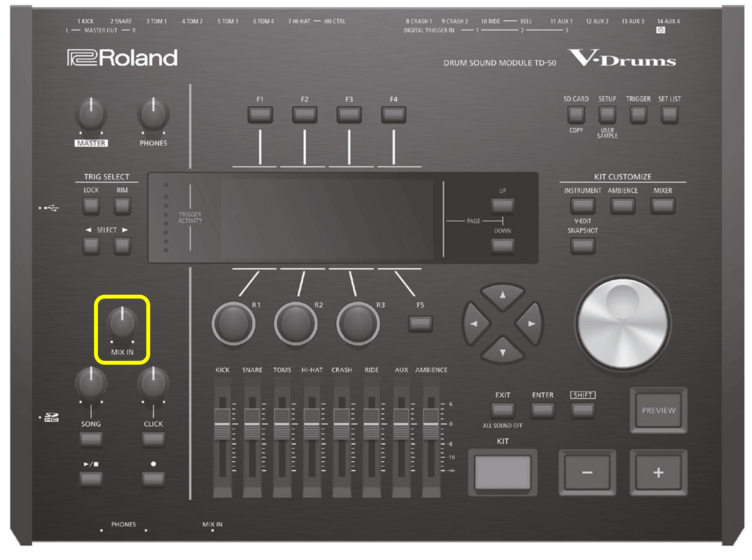Click the EXIT button

pyautogui.click(x=503, y=411)
